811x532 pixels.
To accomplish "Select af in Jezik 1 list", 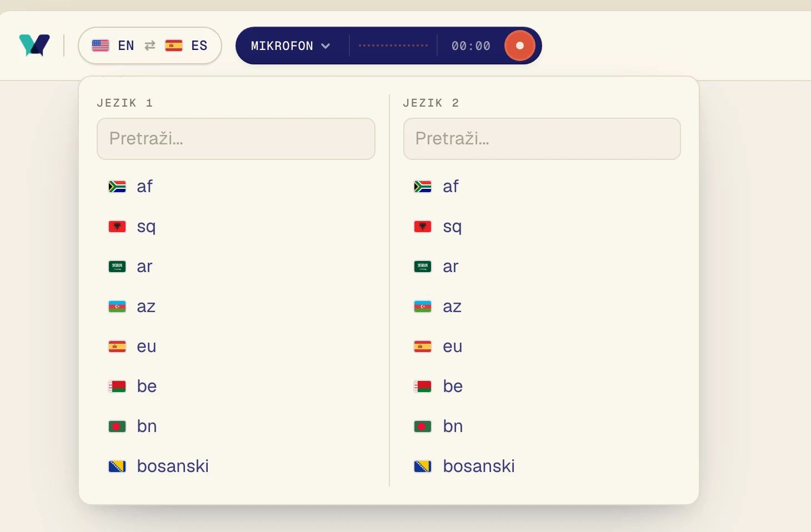I will point(236,187).
